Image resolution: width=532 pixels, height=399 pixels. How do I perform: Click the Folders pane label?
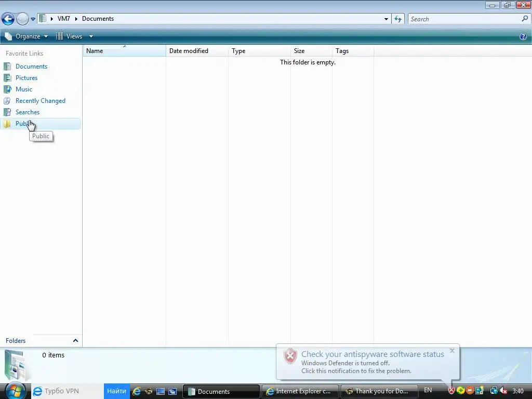(x=16, y=341)
